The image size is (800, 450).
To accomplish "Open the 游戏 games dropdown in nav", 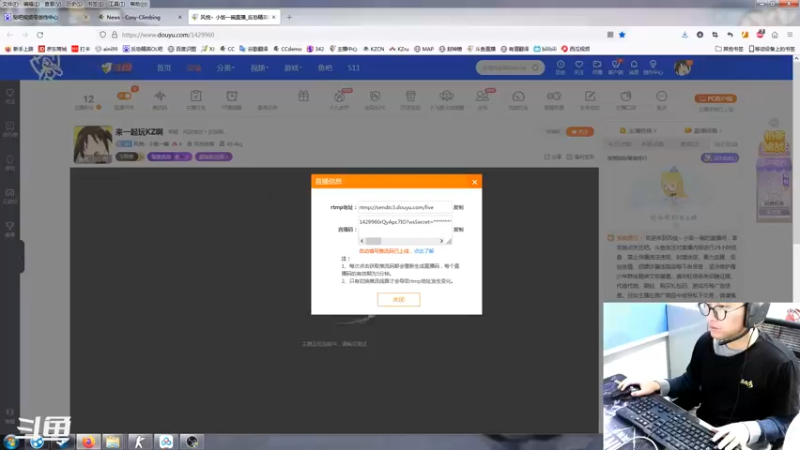I will [x=293, y=68].
